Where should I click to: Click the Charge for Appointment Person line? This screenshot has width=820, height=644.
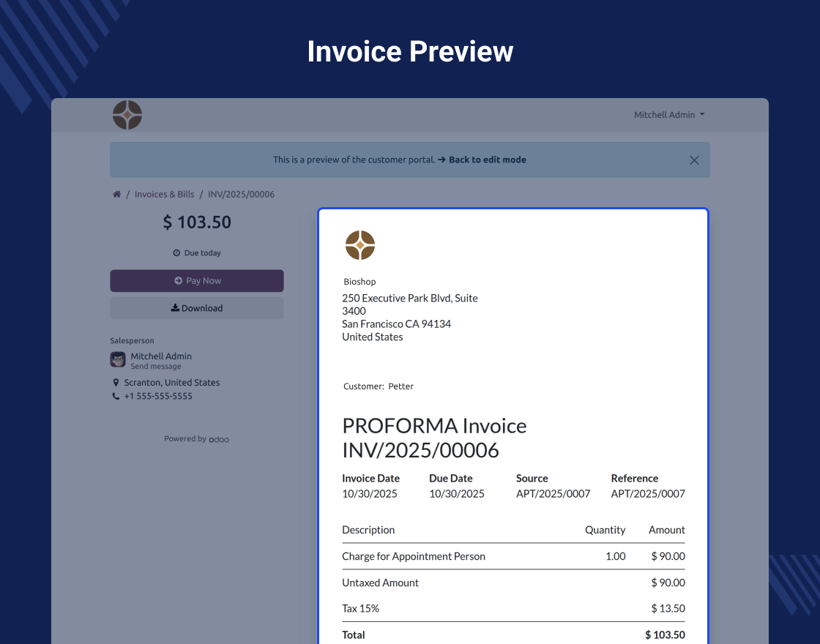click(414, 556)
